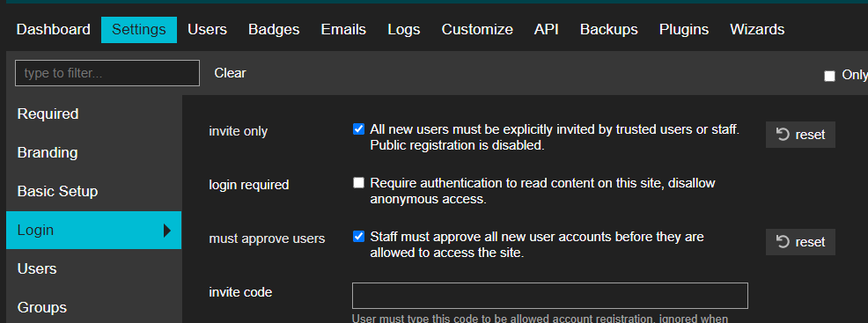Open the Groups settings category
The image size is (868, 323).
pyautogui.click(x=94, y=307)
